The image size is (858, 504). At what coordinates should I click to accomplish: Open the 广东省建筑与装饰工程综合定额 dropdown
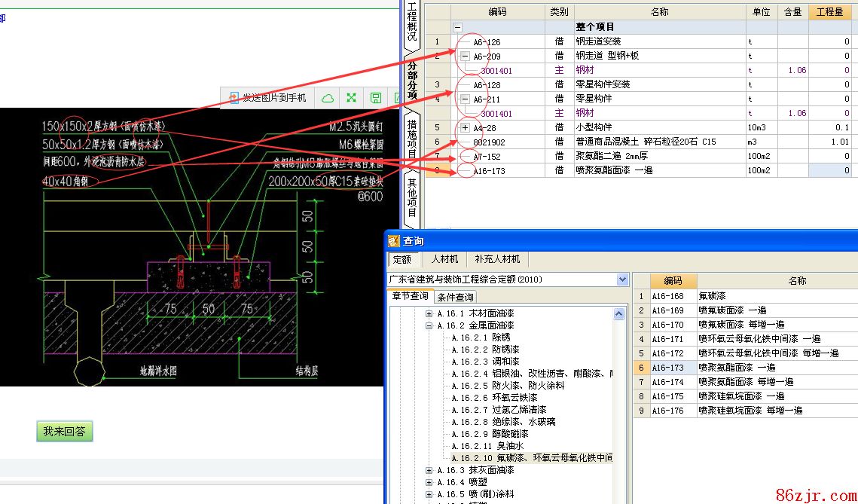coord(622,279)
